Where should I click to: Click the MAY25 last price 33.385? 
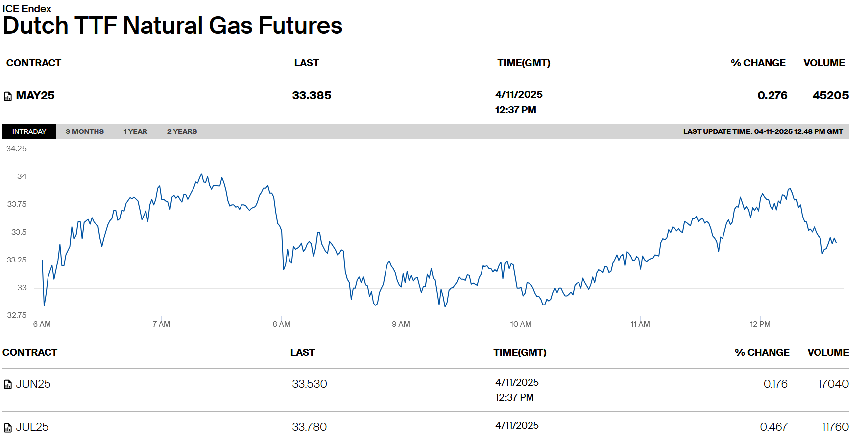tap(311, 96)
